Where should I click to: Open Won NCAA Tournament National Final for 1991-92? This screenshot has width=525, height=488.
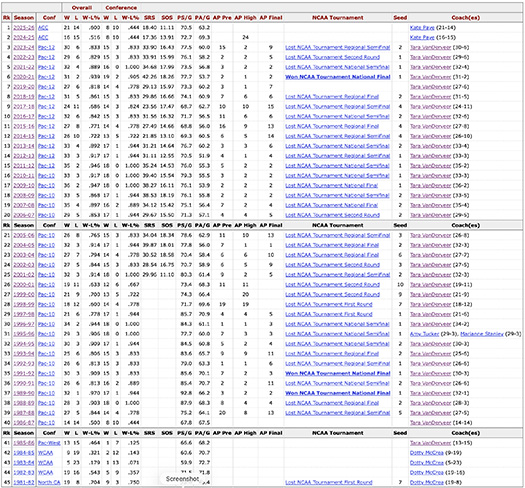(x=338, y=373)
